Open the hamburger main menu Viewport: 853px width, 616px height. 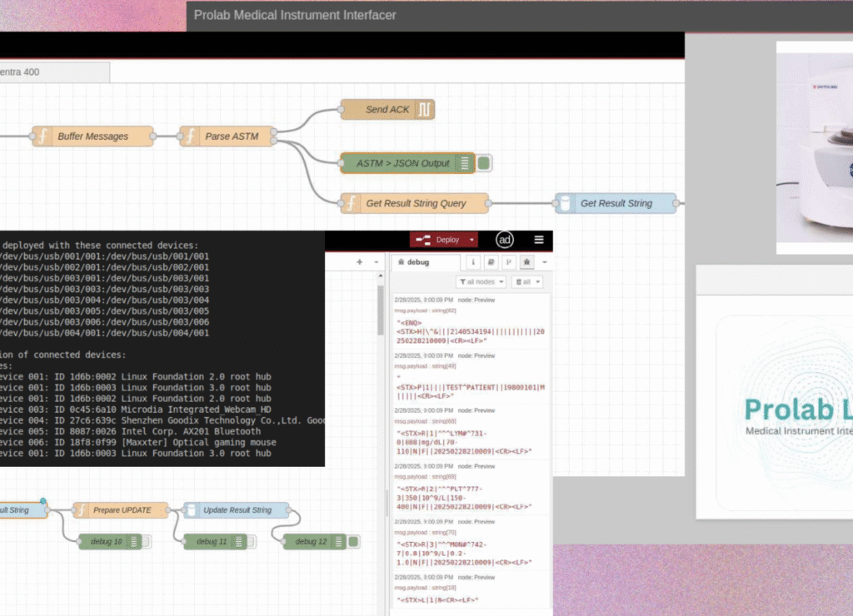tap(539, 240)
